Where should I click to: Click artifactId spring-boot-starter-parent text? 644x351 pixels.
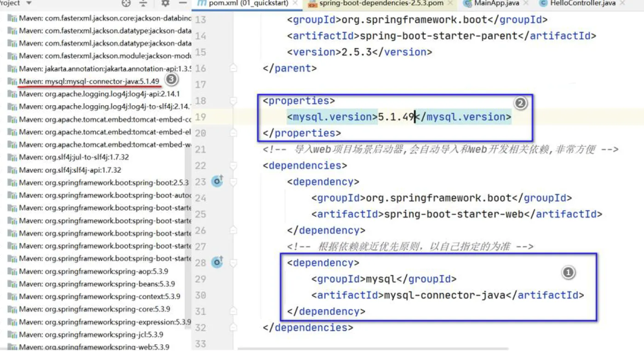438,36
